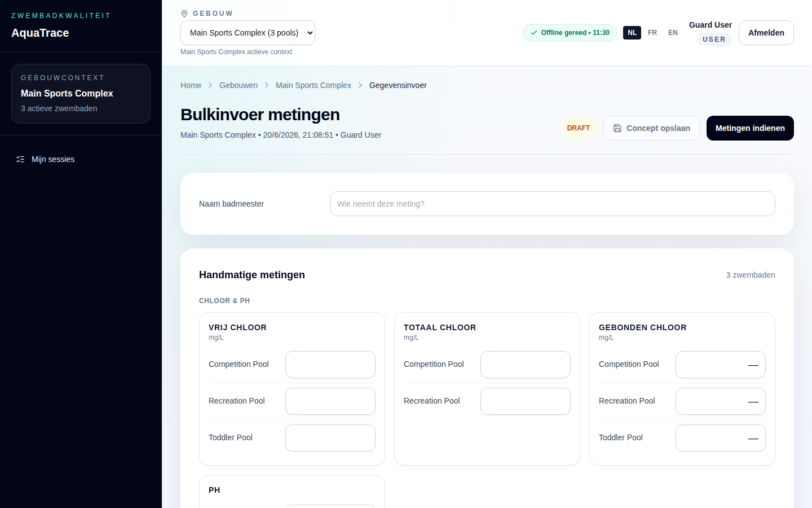Click the PH card heading

[214, 490]
